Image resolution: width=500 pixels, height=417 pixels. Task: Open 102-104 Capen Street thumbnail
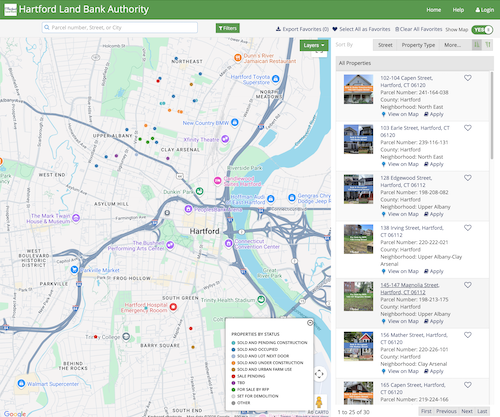[x=358, y=89]
